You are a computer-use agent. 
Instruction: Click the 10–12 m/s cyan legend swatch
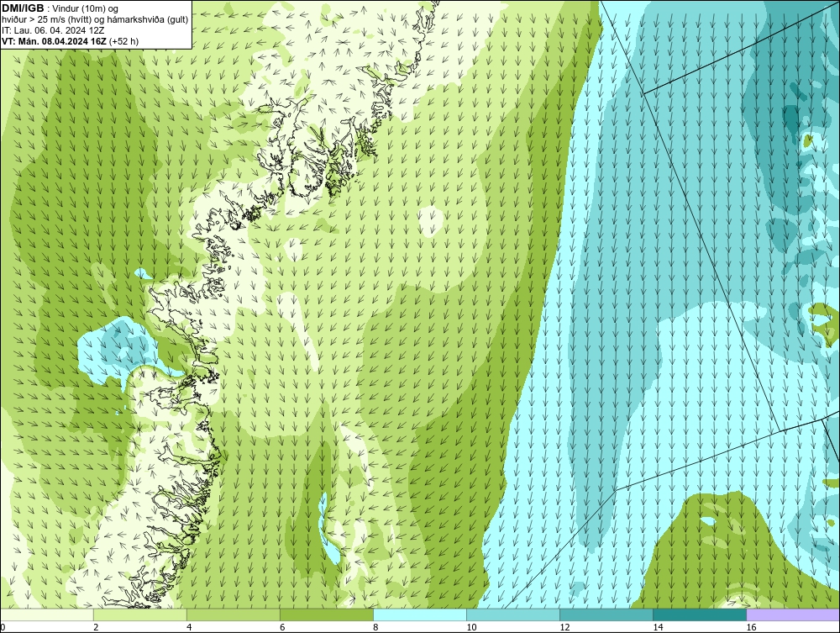tap(513, 615)
